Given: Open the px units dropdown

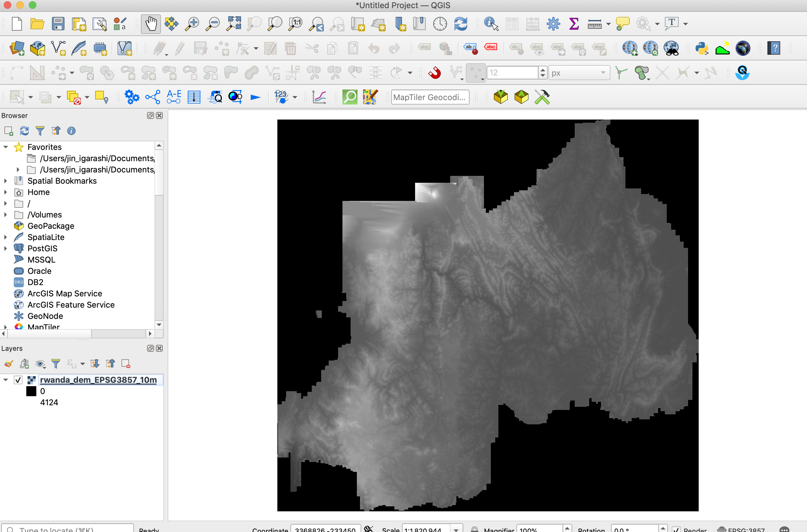Looking at the screenshot, I should click(579, 73).
